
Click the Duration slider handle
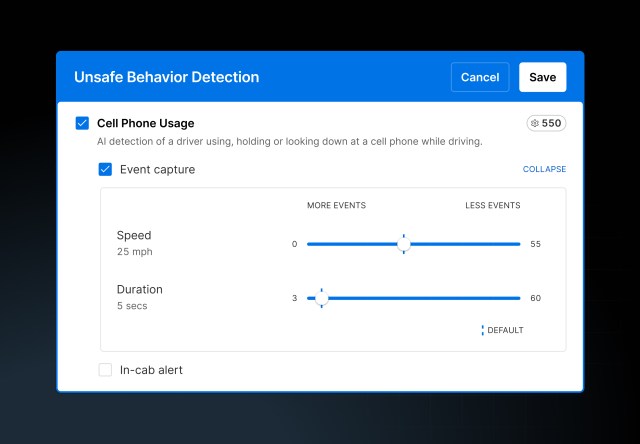[x=321, y=298]
